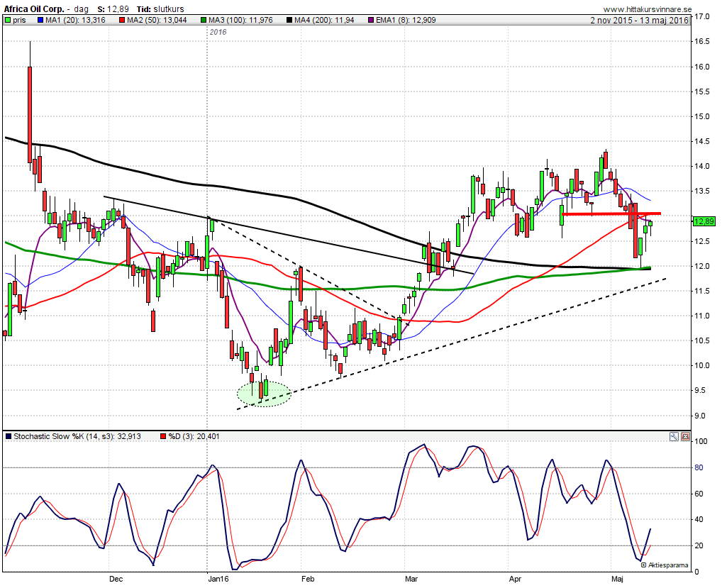Click the 80 level on stochastic axis
The image size is (722, 588).
pyautogui.click(x=699, y=467)
